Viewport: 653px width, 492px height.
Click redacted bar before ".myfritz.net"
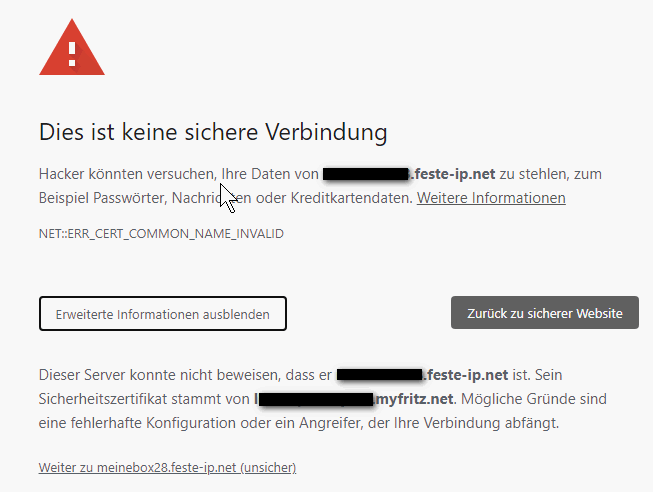pyautogui.click(x=315, y=399)
